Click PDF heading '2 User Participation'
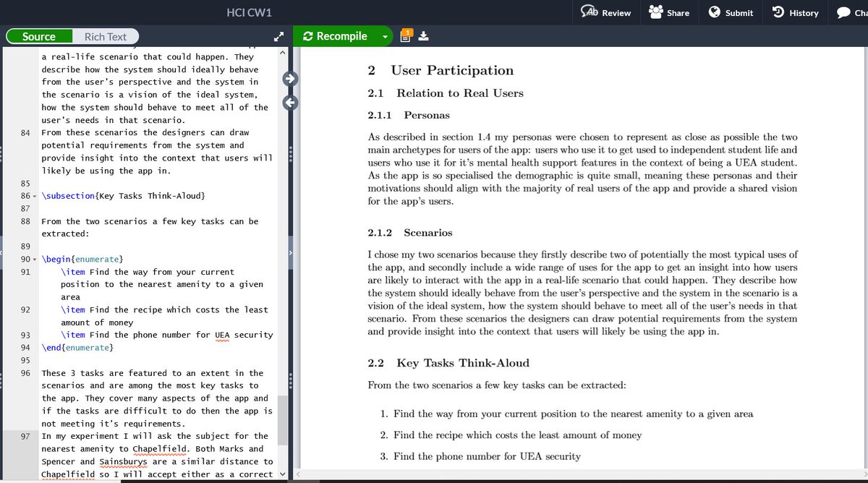Viewport: 868px width, 483px height. pyautogui.click(x=441, y=70)
